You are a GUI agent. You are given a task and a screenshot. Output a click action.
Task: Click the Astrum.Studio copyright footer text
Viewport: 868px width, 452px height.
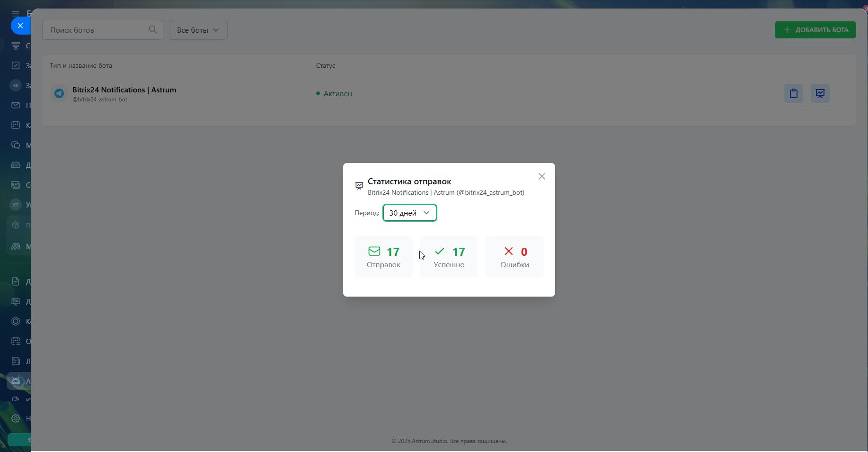point(449,441)
